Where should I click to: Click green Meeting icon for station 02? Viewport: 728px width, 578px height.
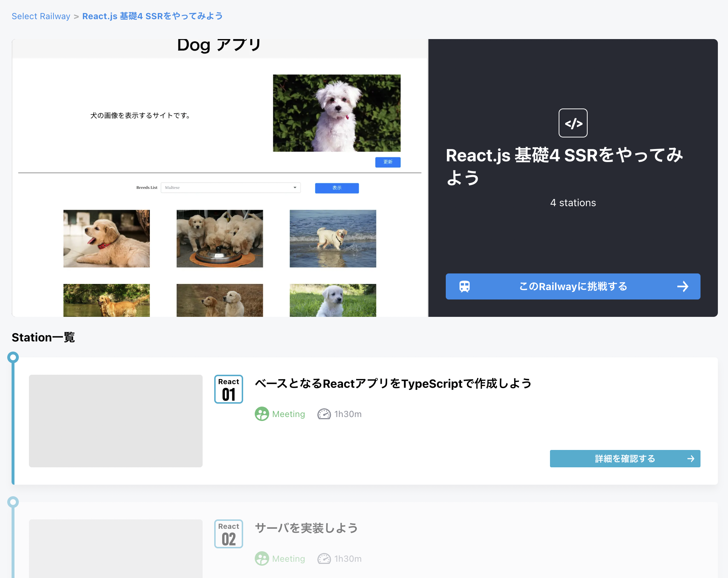pyautogui.click(x=262, y=559)
